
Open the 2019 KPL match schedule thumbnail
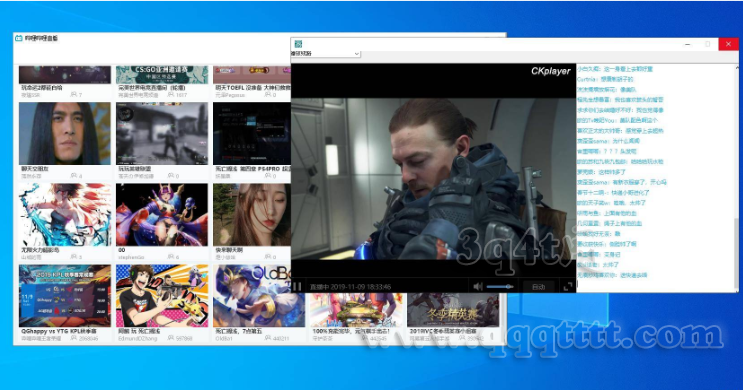[65, 296]
